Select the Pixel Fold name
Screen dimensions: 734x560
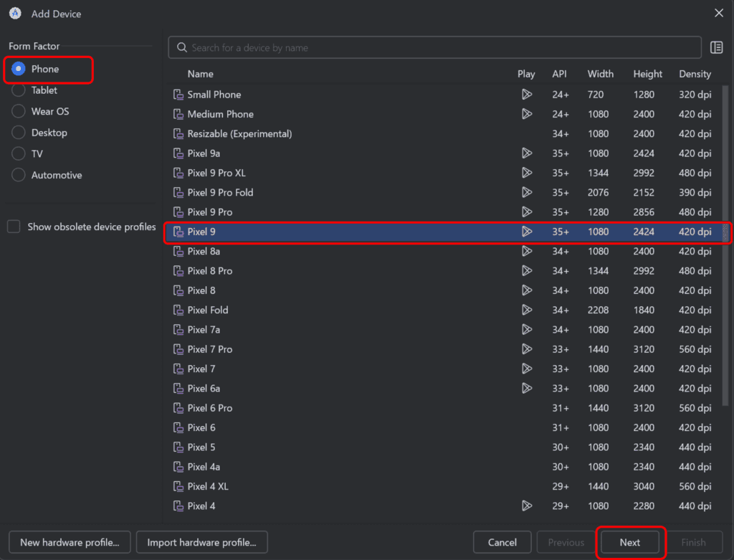[x=208, y=310]
